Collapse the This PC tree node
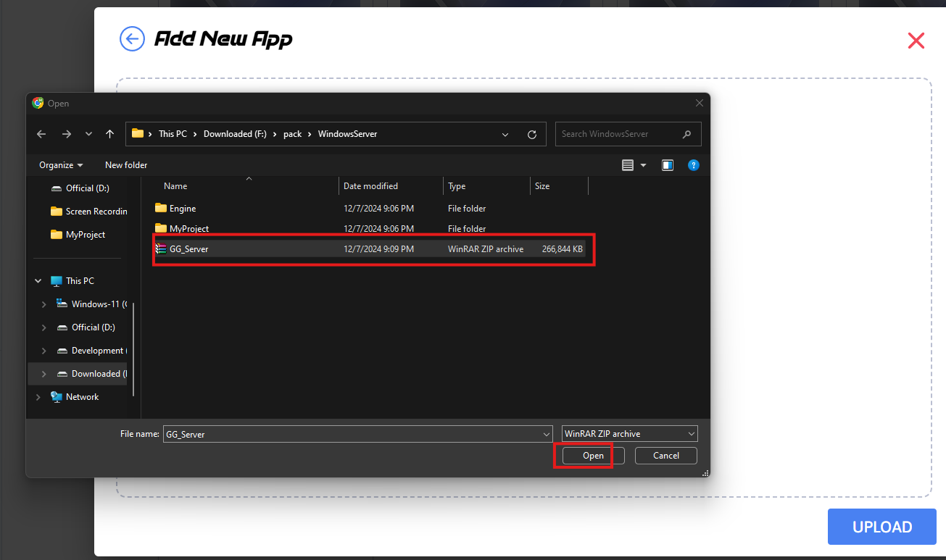946x560 pixels. click(38, 281)
